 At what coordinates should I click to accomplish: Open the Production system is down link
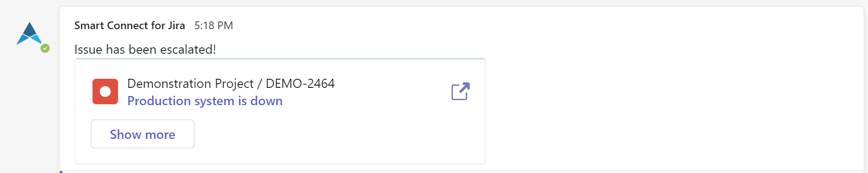(x=205, y=101)
